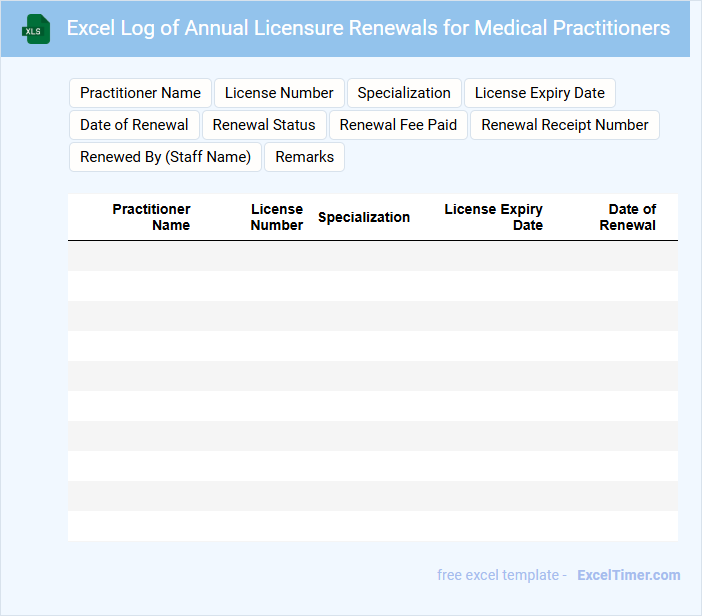702x616 pixels.
Task: Select the License Expiry Date tag
Action: click(x=540, y=93)
